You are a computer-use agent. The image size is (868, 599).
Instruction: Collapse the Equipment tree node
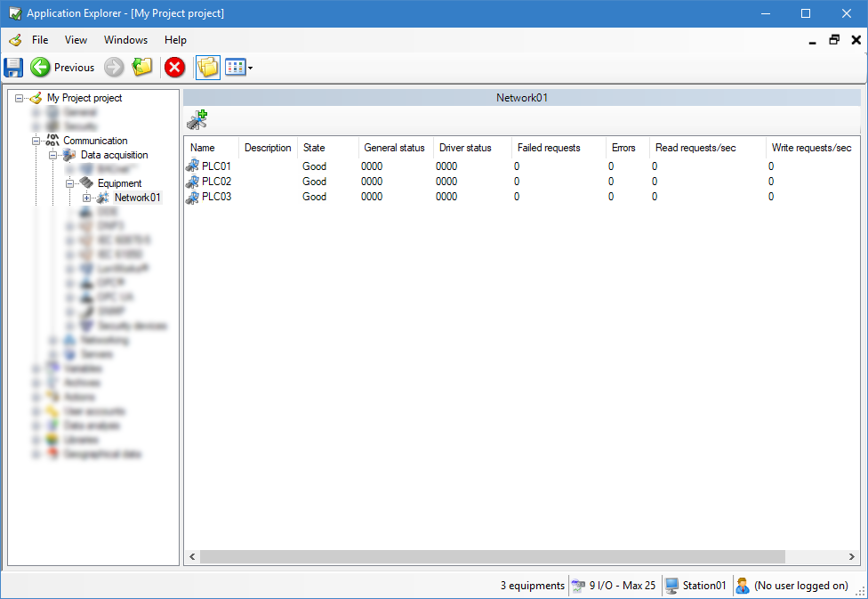click(x=69, y=183)
